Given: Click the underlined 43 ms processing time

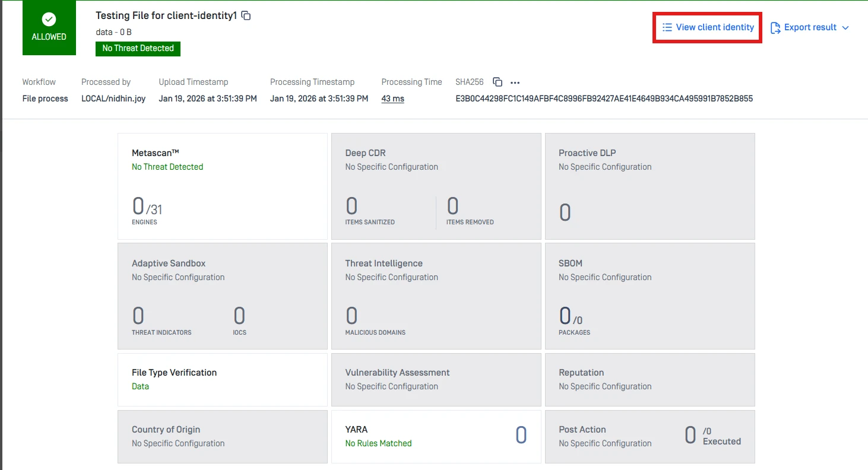Looking at the screenshot, I should point(392,99).
